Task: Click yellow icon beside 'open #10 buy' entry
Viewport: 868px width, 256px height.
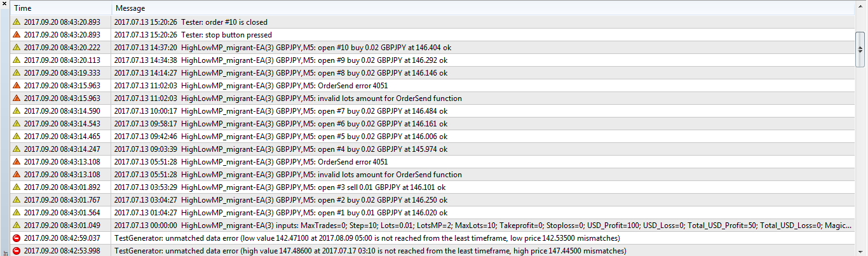Action: [x=17, y=48]
